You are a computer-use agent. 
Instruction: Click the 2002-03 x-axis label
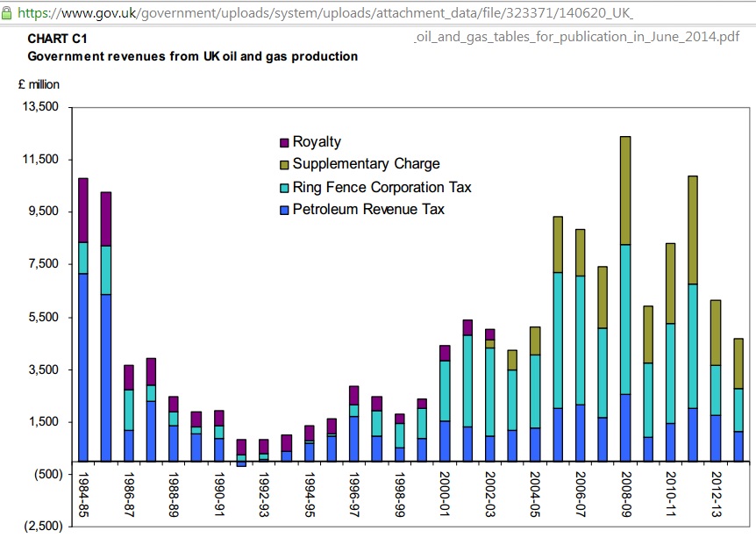490,495
